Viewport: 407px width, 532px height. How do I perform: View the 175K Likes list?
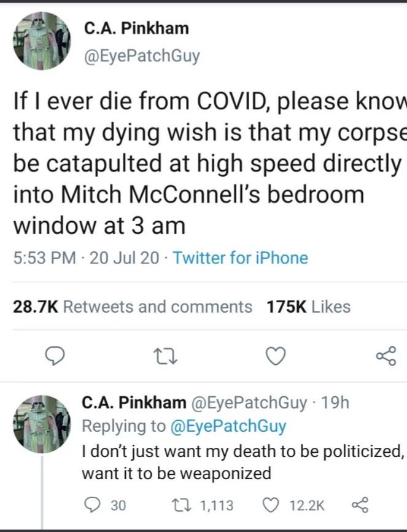tap(309, 306)
